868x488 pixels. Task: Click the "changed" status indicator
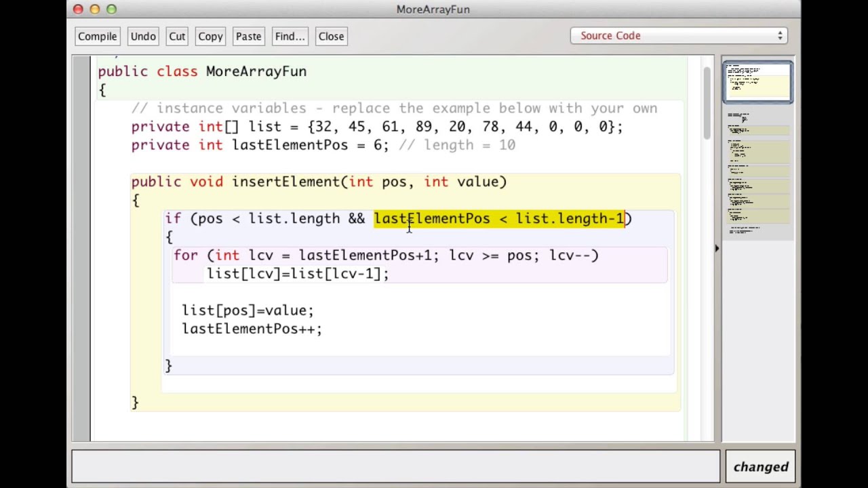pyautogui.click(x=761, y=466)
